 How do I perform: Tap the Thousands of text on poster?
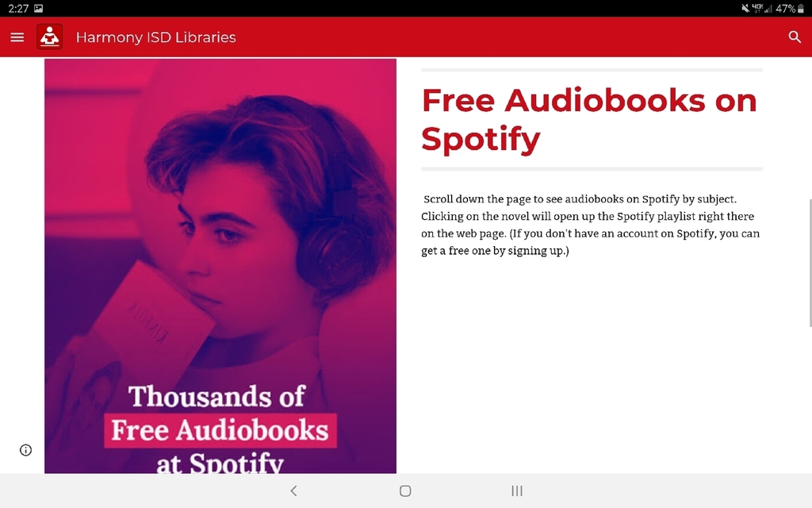[216, 397]
